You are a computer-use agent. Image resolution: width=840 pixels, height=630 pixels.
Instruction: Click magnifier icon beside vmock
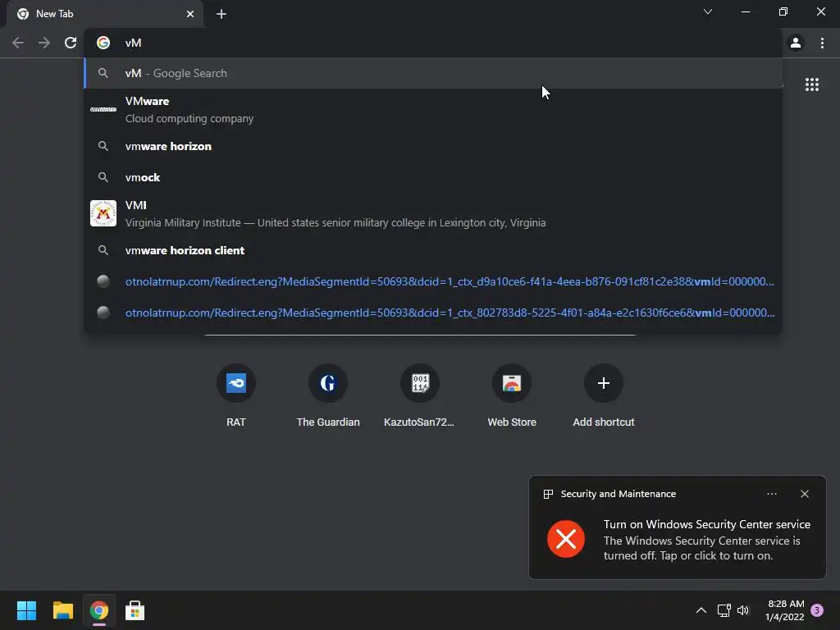coord(103,177)
